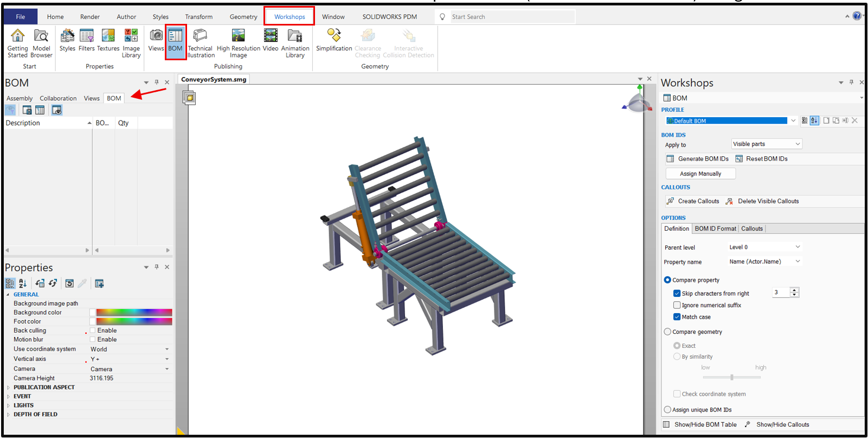868x438 pixels.
Task: Uncheck Skip characters from right
Action: (677, 293)
